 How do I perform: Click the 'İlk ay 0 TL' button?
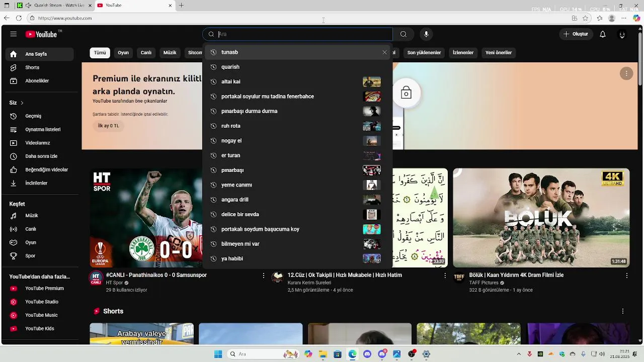pos(109,126)
